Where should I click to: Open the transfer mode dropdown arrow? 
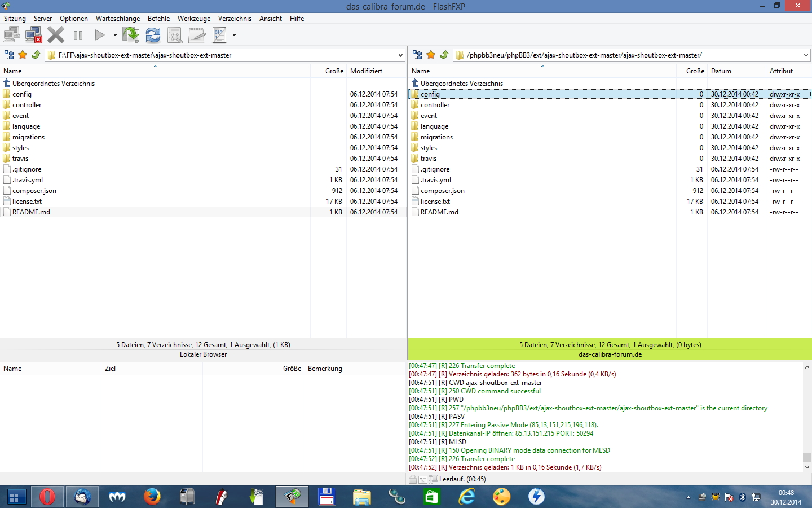tap(234, 35)
